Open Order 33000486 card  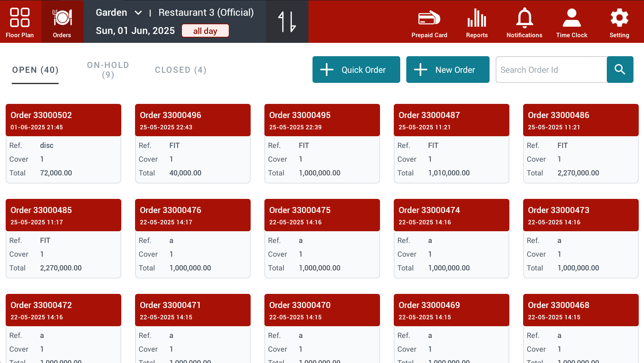point(581,144)
